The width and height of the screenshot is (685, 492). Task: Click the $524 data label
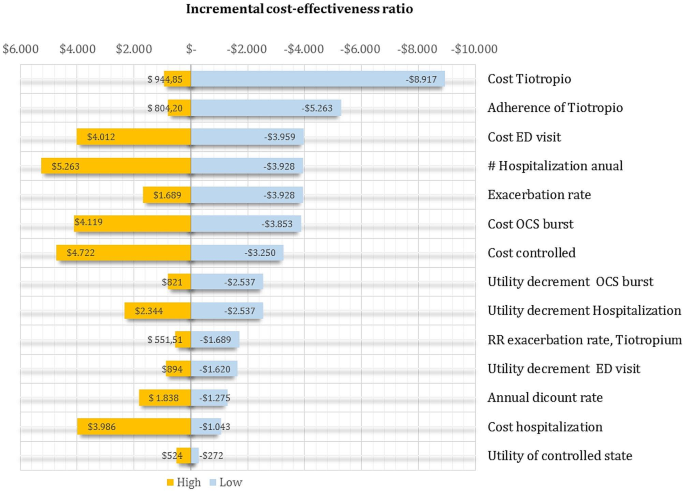[172, 456]
